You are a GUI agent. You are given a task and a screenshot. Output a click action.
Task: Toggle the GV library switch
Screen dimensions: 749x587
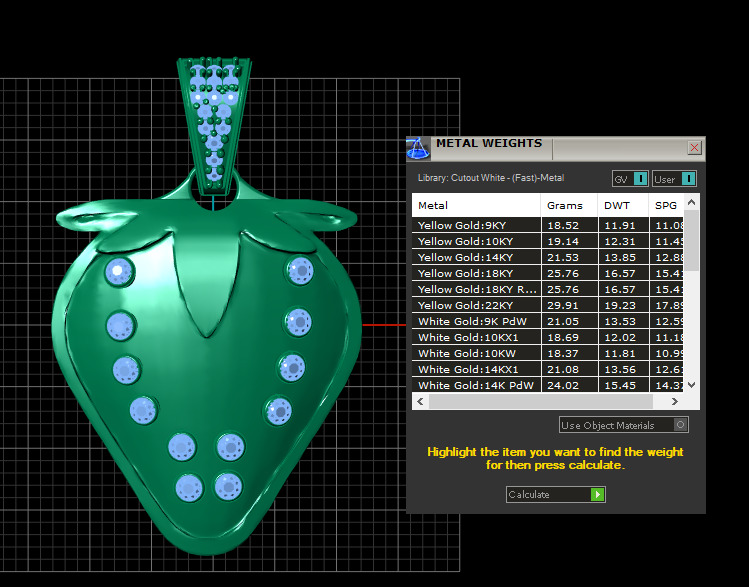(x=630, y=179)
